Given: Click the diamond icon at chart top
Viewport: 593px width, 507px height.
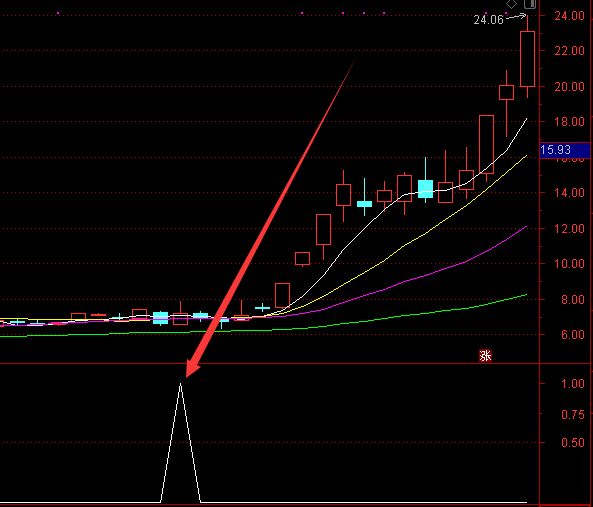Looking at the screenshot, I should pos(511,4).
